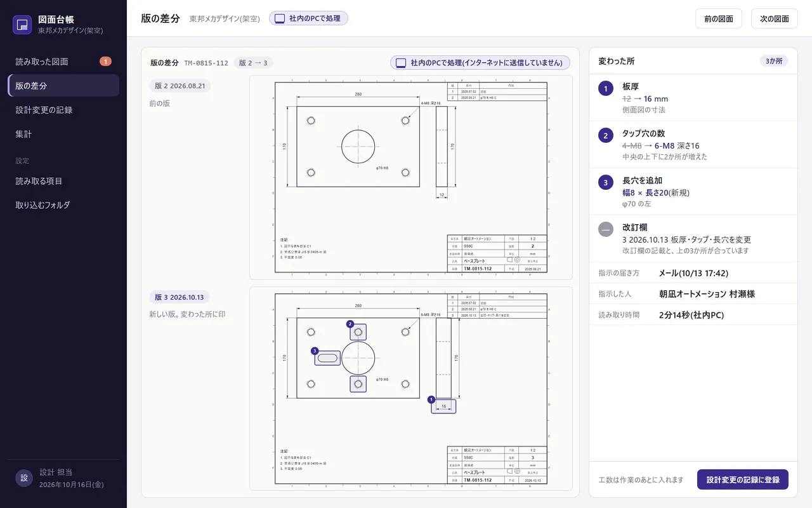The height and width of the screenshot is (508, 812).
Task: Click TM-0815-112 next to the 版の差分 panel title
Action: pos(206,63)
